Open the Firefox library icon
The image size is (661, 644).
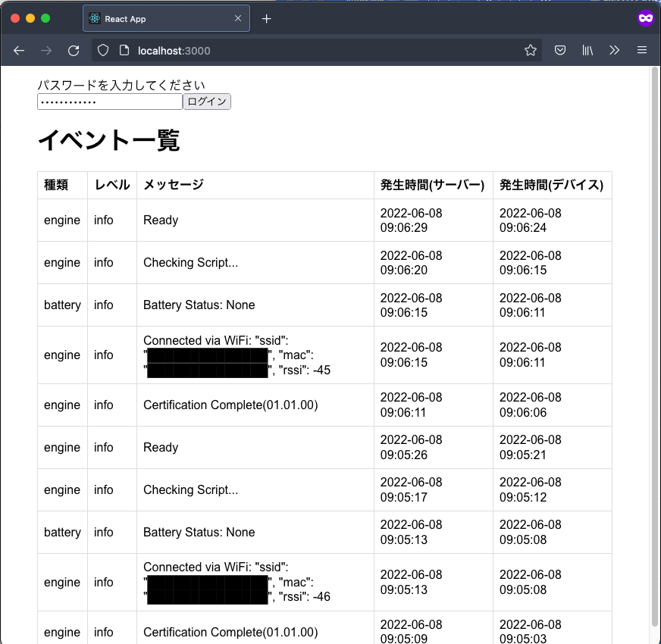tap(587, 50)
